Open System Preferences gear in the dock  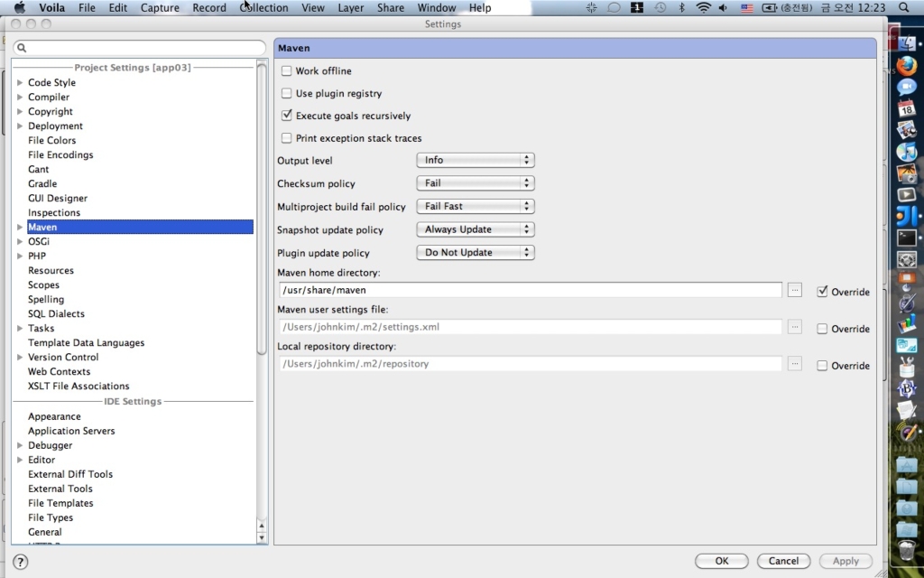(907, 259)
